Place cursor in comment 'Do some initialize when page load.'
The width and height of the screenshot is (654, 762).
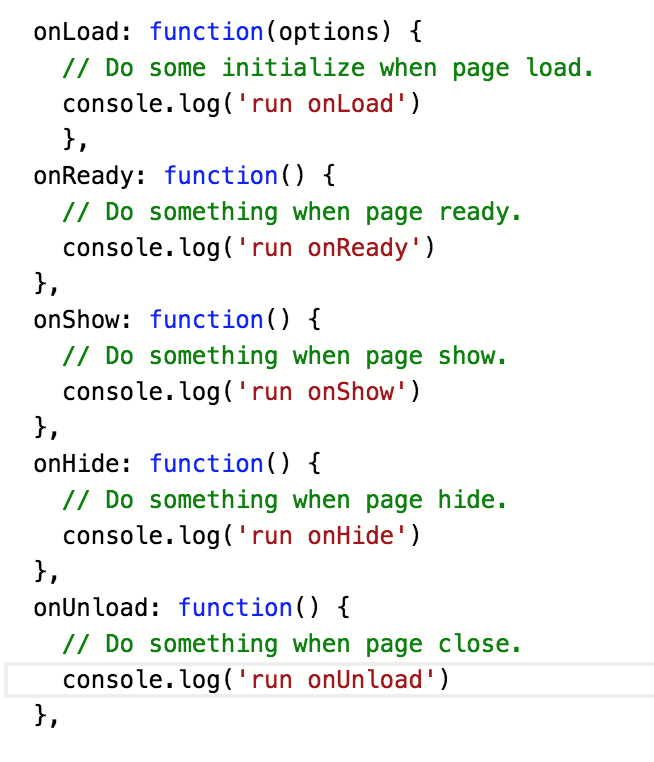pyautogui.click(x=328, y=68)
